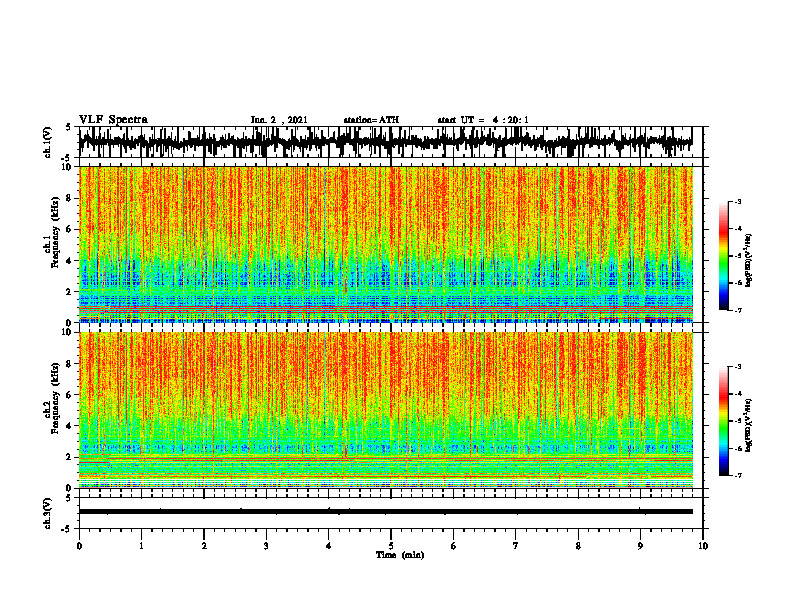Click the "-5" tick on ch.3(V) axis
The height and width of the screenshot is (612, 792).
67,529
